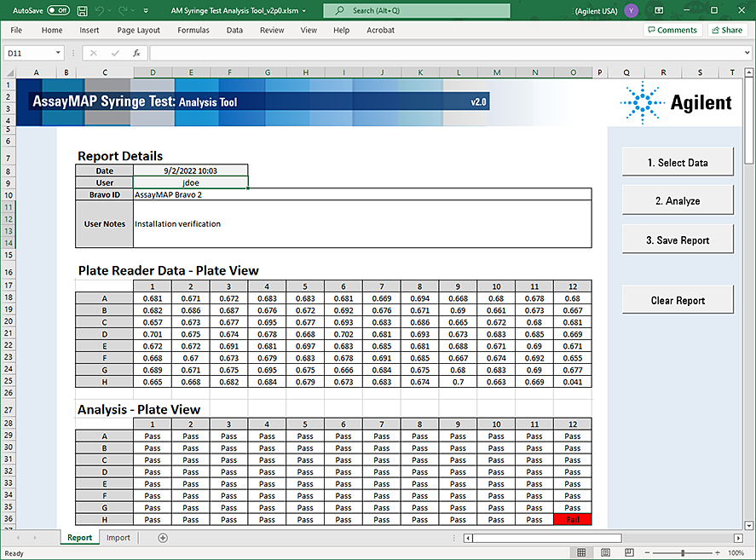Click the User Notes field Installation verification

pyautogui.click(x=362, y=224)
